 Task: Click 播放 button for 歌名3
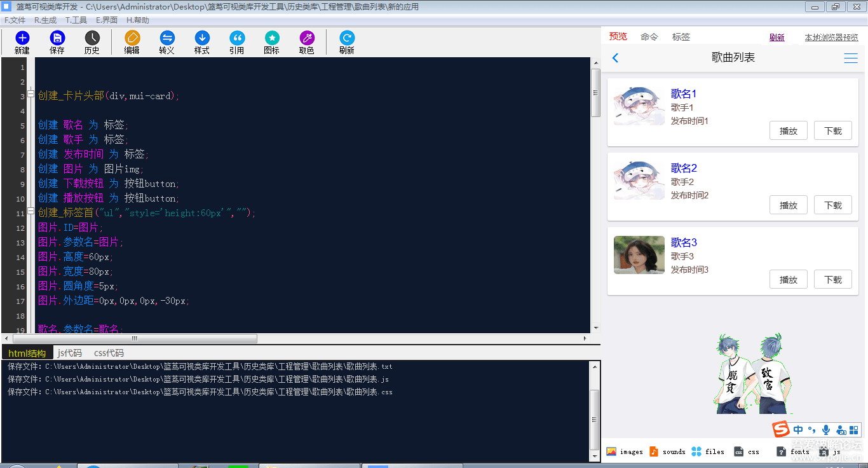789,280
